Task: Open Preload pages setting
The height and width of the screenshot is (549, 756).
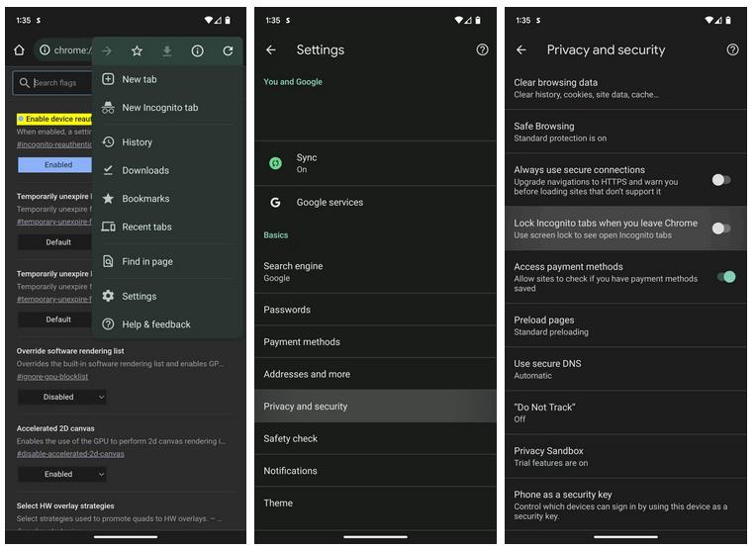Action: click(x=625, y=325)
